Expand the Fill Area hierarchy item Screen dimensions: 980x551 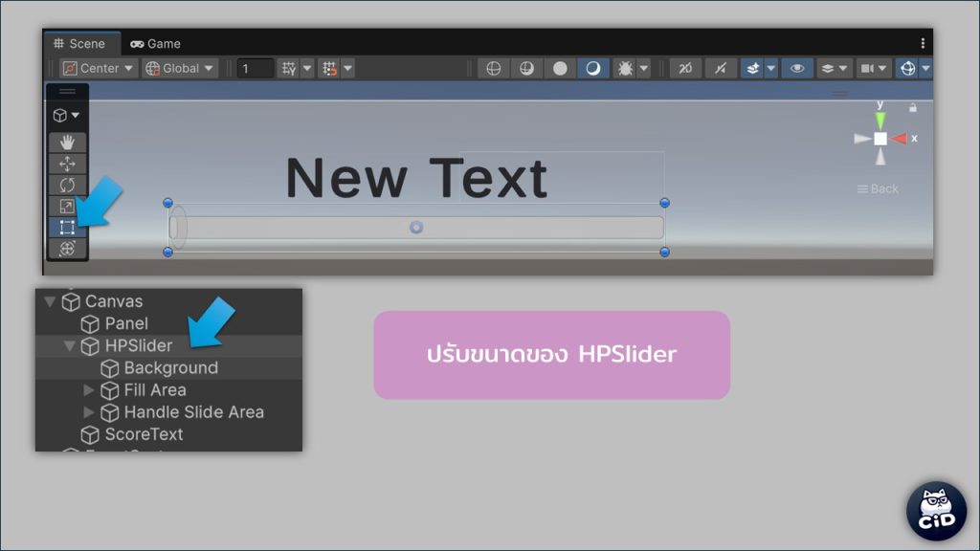(x=89, y=390)
